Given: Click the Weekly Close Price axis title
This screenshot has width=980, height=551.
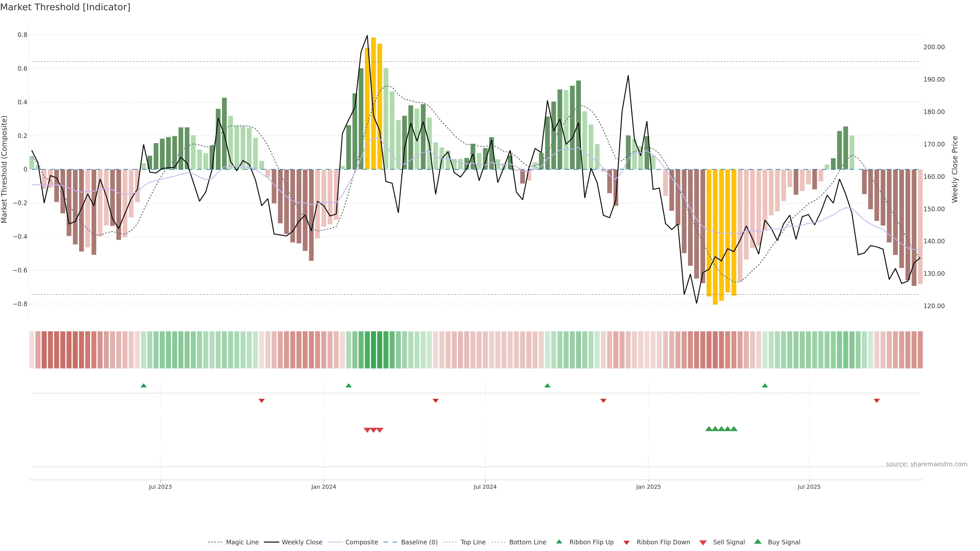Looking at the screenshot, I should tap(954, 169).
